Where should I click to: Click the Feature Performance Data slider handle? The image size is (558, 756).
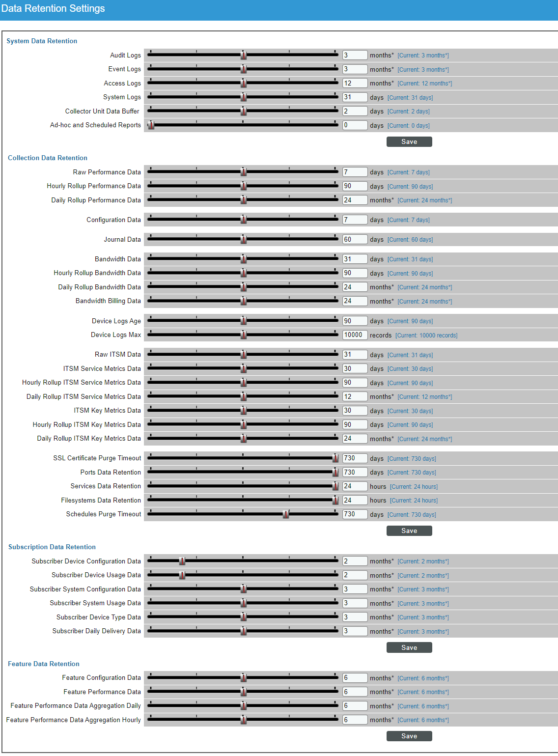(244, 692)
